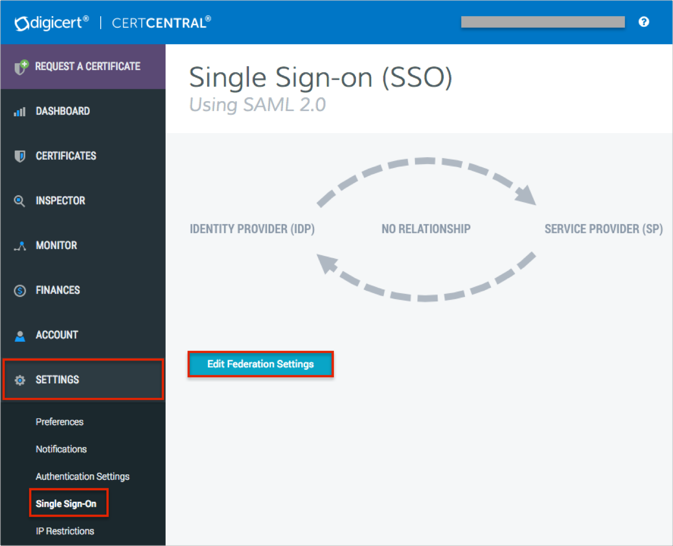Click the Dashboard bar chart icon

coord(20,112)
